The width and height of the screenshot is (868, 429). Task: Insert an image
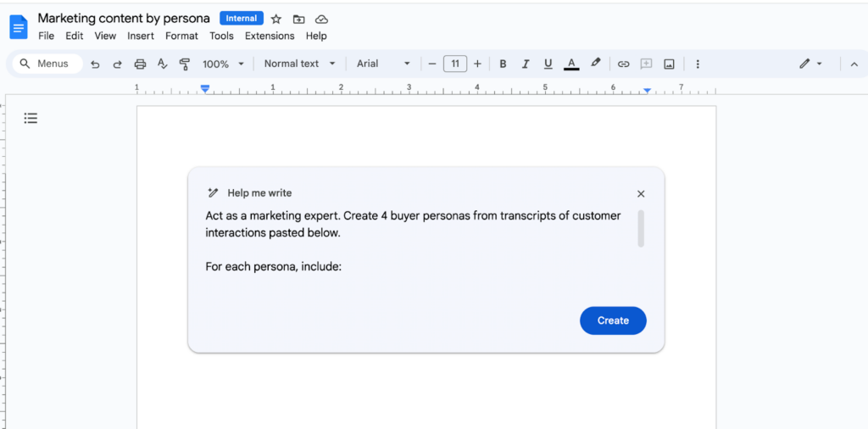tap(670, 64)
